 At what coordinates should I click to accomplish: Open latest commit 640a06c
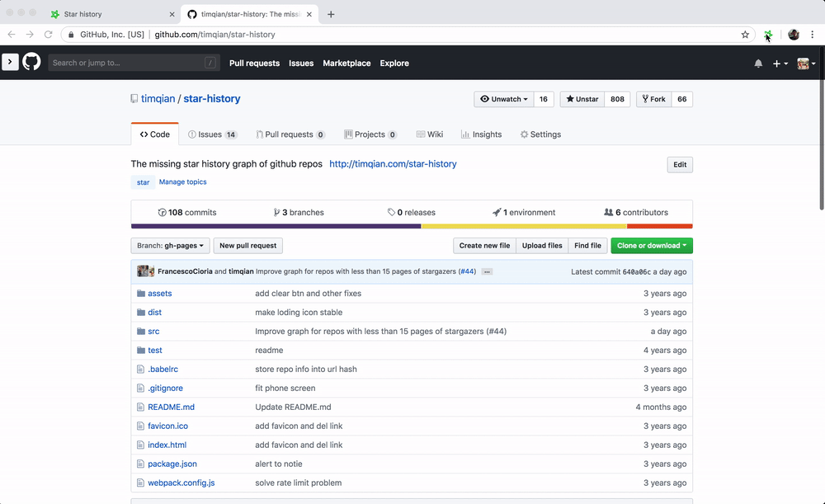click(637, 272)
